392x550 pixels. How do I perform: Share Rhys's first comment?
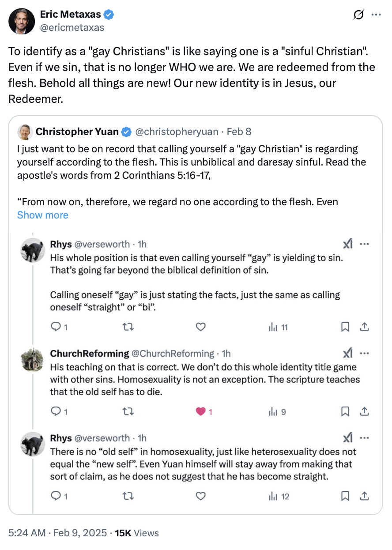364,327
